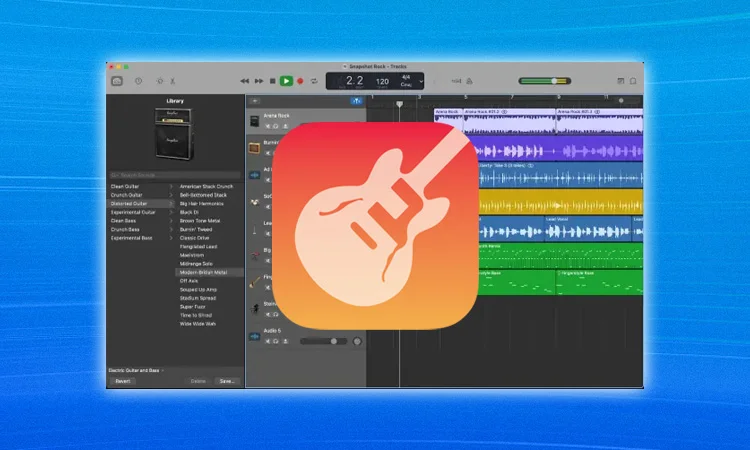Click the green Play button

(286, 81)
